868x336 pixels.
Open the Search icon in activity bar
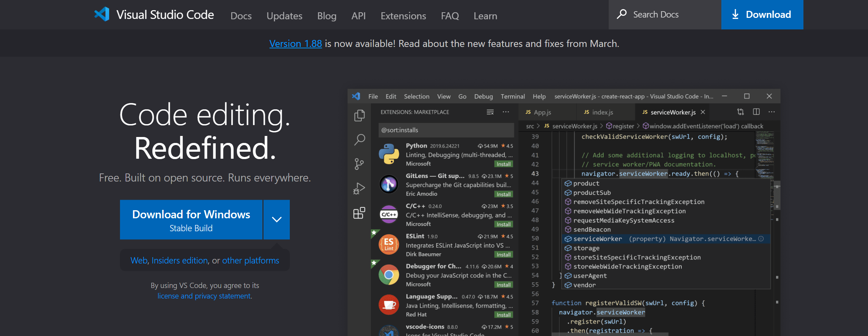pos(359,139)
